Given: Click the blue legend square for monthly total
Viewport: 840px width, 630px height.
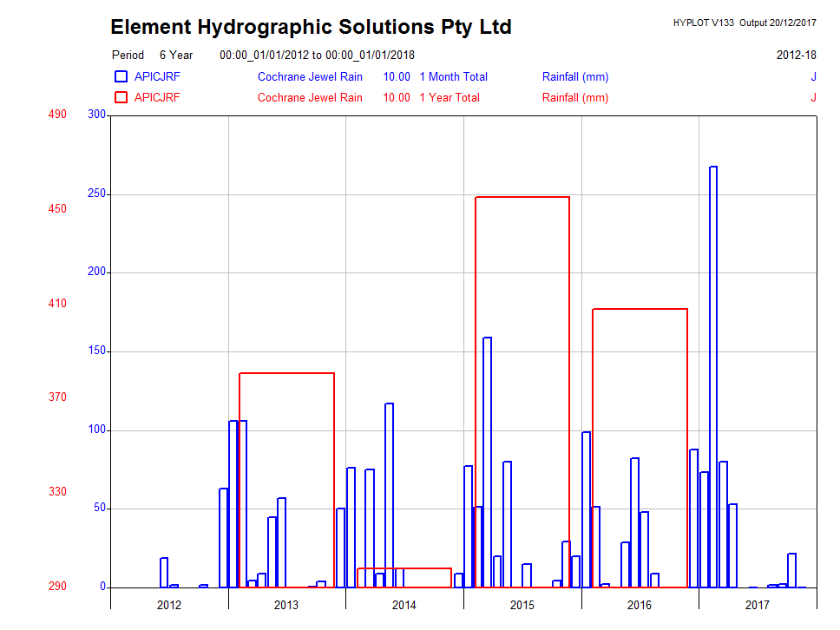Looking at the screenshot, I should [121, 77].
